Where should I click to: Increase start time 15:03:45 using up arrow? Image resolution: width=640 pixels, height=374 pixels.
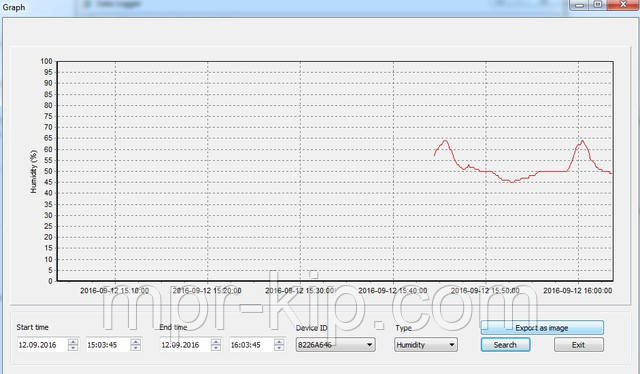click(x=136, y=342)
